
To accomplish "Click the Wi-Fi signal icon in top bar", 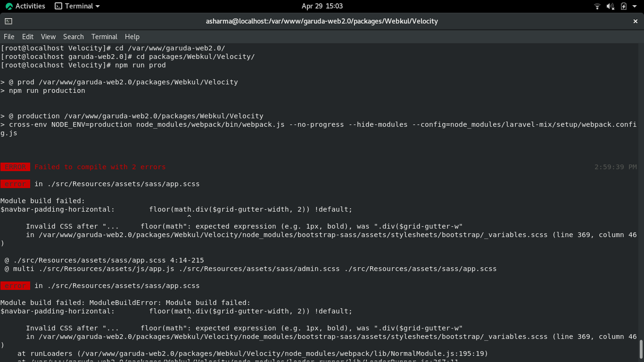I will click(x=597, y=6).
